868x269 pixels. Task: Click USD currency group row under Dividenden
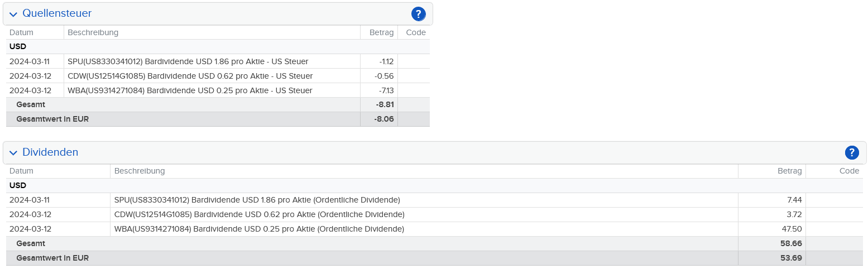18,185
